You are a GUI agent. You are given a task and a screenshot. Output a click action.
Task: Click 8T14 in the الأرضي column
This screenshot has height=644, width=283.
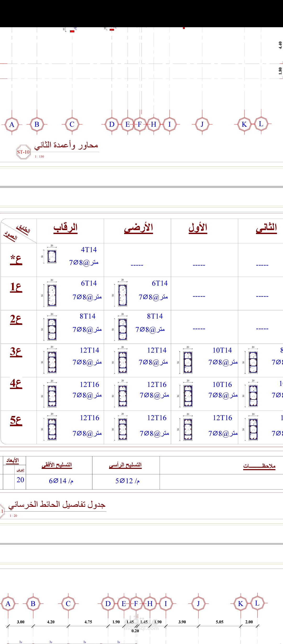[155, 316]
